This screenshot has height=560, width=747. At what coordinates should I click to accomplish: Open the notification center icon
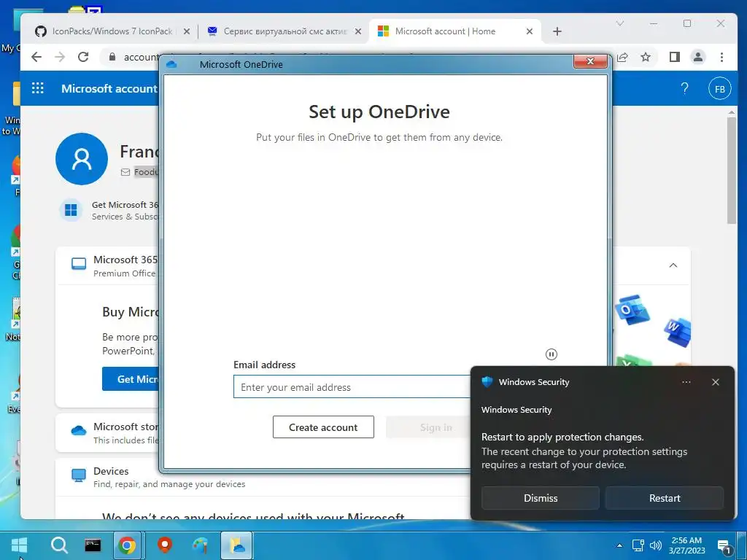coord(724,546)
